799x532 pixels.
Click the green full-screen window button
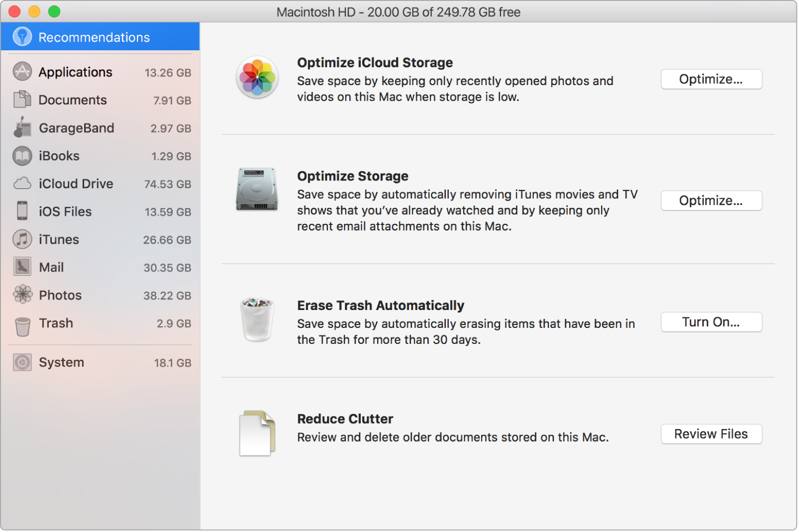tap(55, 11)
